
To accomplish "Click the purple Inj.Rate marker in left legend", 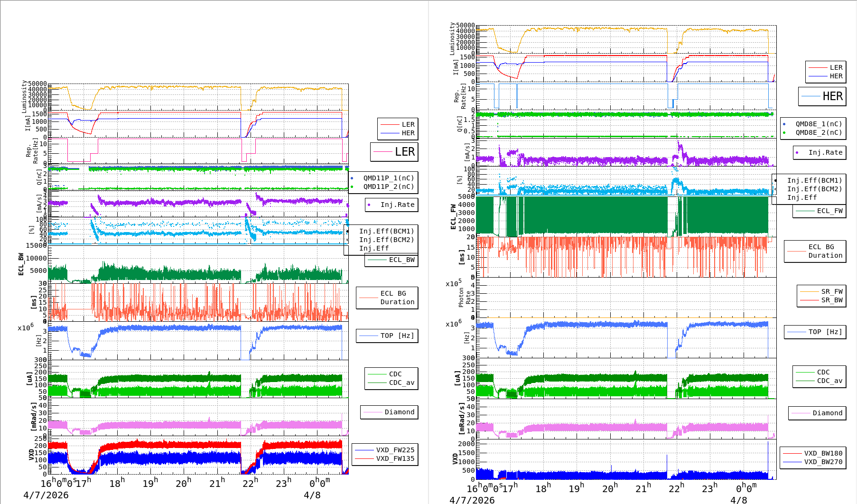I will tap(369, 205).
